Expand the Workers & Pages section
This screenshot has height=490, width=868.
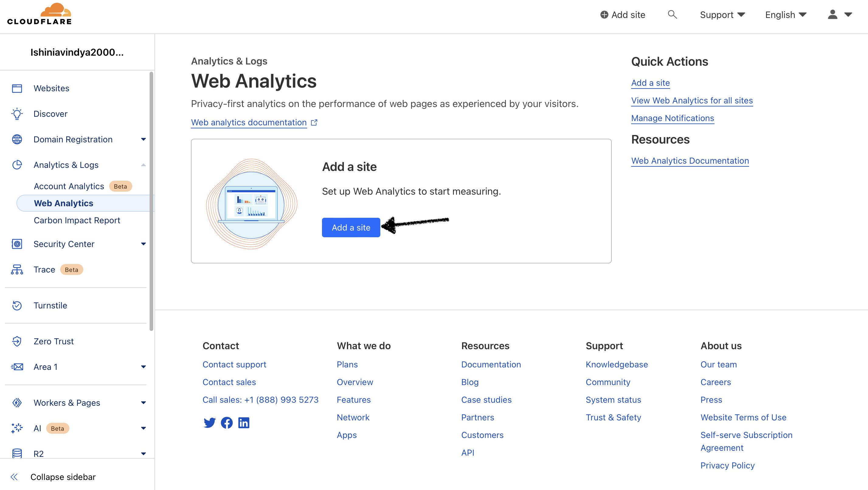(143, 402)
